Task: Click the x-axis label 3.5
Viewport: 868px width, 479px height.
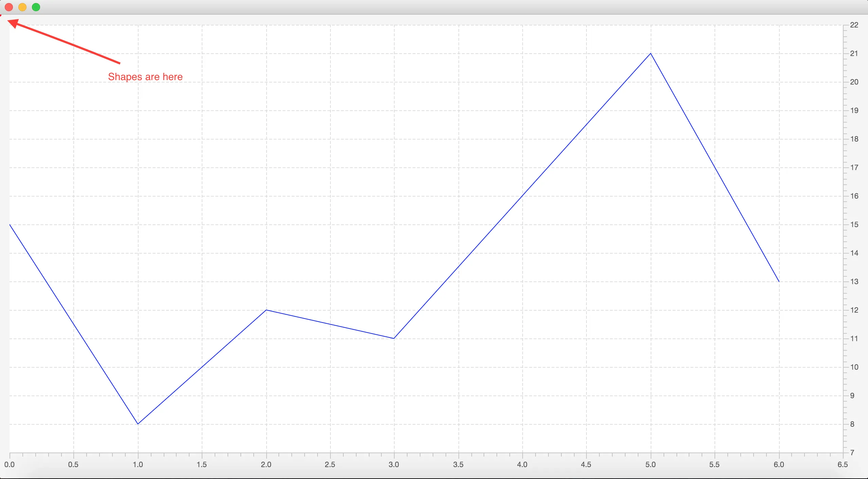Action: (x=458, y=464)
